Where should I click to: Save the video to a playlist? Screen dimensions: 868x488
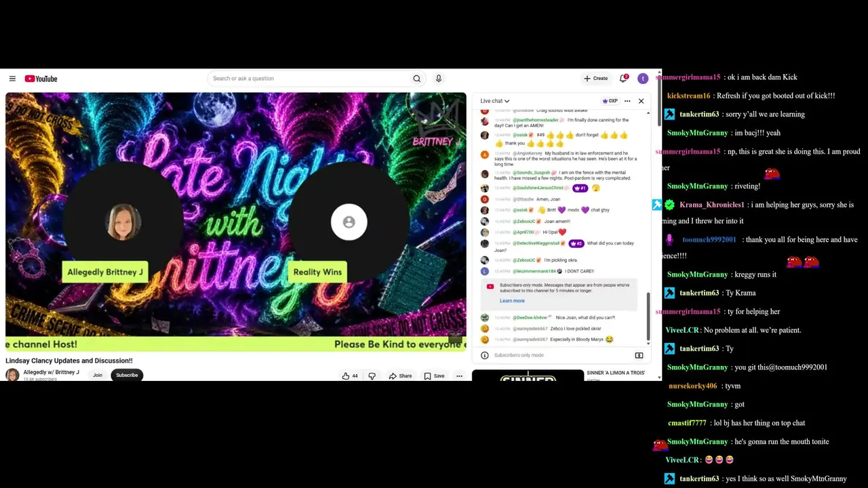pos(434,375)
